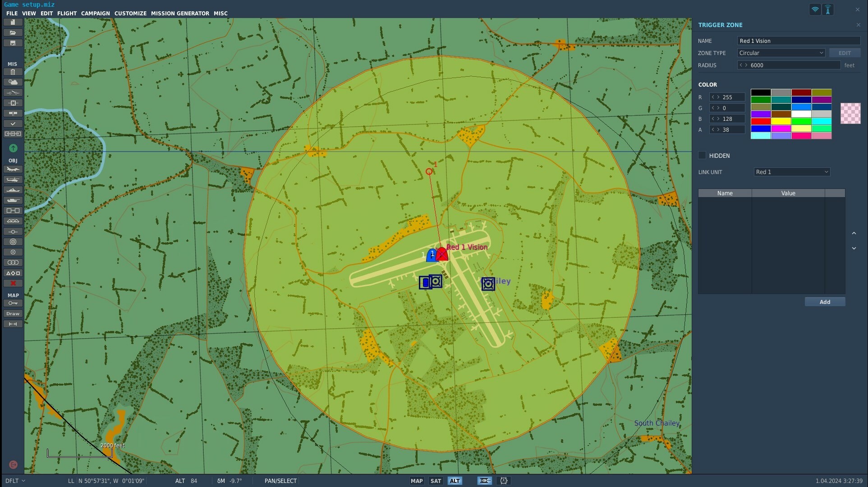868x487 pixels.
Task: Click the broadcast tower icon at top right
Action: (x=828, y=9)
